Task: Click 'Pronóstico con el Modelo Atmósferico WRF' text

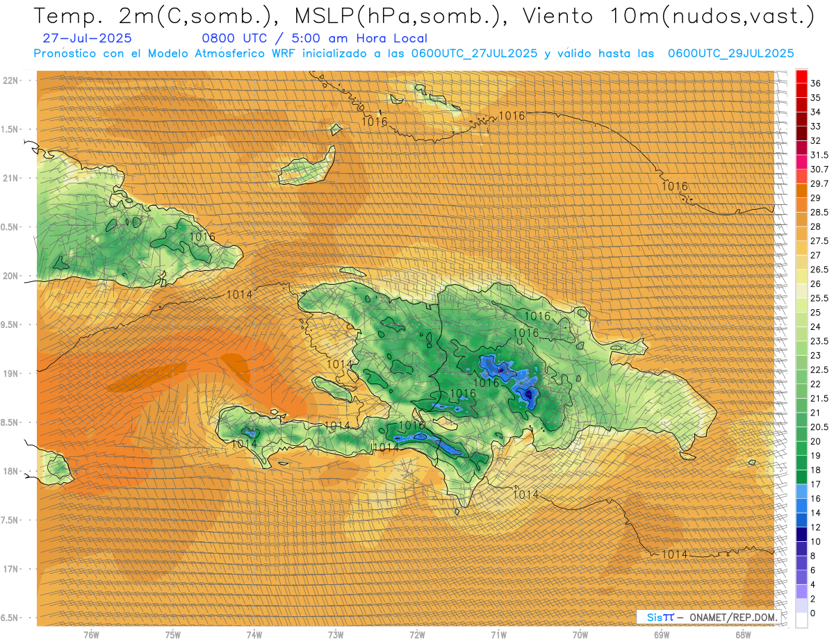Action: pos(165,53)
